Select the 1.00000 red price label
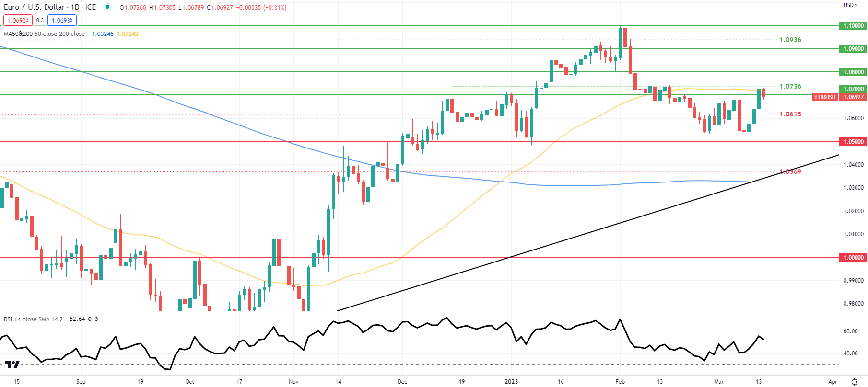The height and width of the screenshot is (387, 868). [x=854, y=258]
